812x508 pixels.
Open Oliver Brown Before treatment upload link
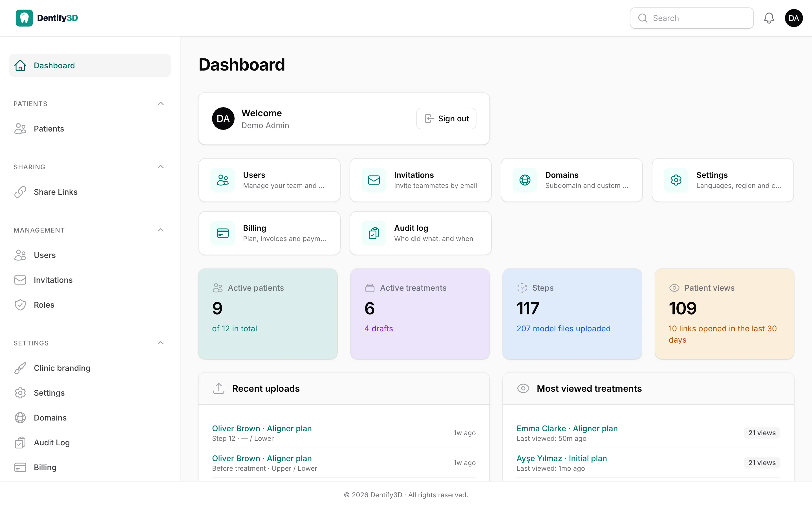[x=262, y=458]
